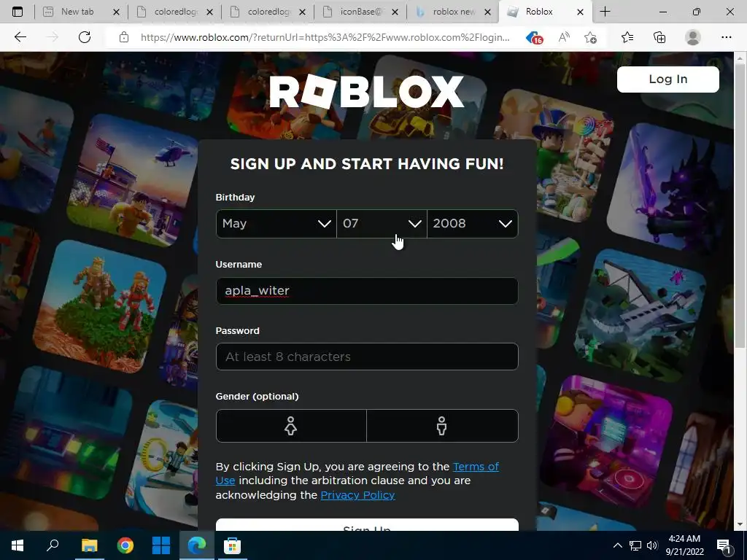Image resolution: width=747 pixels, height=560 pixels.
Task: Open Windows taskbar search
Action: pyautogui.click(x=53, y=545)
